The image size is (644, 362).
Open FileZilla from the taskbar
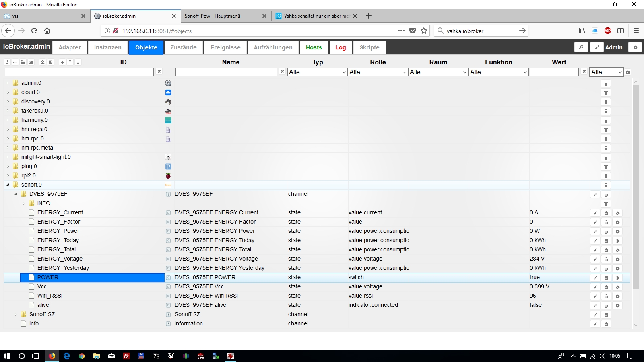(126, 356)
